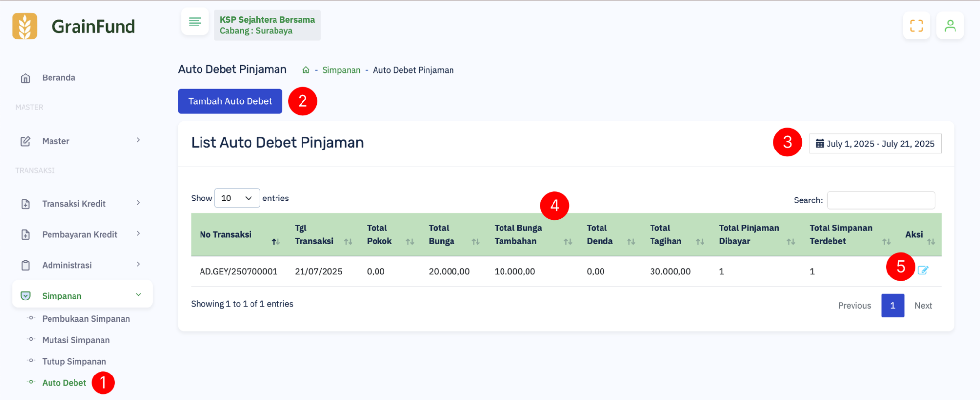
Task: Click the edit icon for AD.GEY/250700001
Action: click(x=923, y=270)
